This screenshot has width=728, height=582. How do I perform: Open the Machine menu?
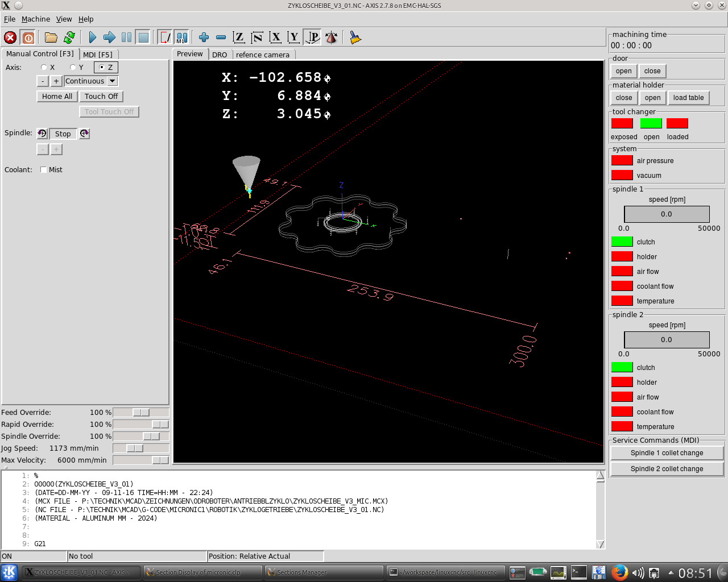[x=35, y=19]
